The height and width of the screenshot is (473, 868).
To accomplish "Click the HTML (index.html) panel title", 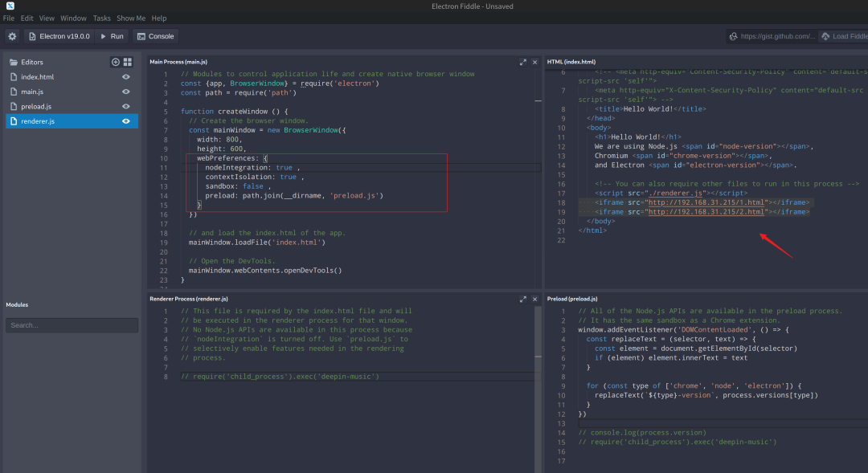I will [x=571, y=62].
